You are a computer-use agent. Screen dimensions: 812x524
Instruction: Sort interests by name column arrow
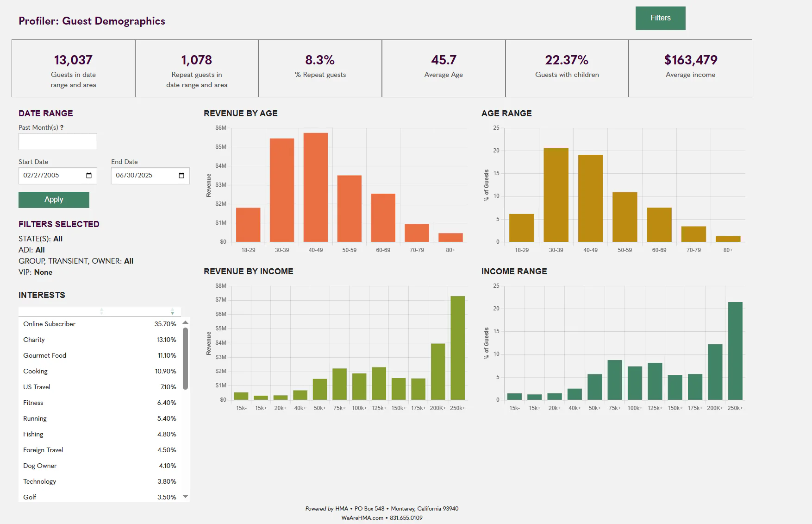coord(102,311)
